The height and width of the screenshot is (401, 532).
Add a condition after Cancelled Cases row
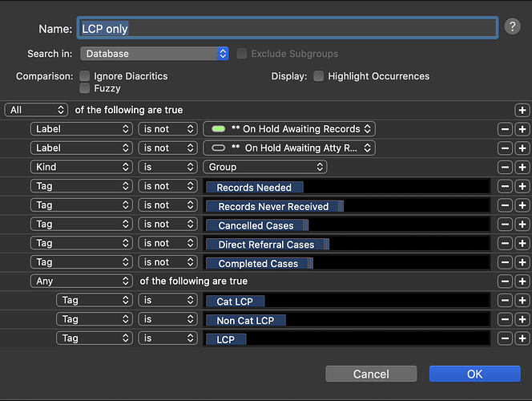[522, 224]
